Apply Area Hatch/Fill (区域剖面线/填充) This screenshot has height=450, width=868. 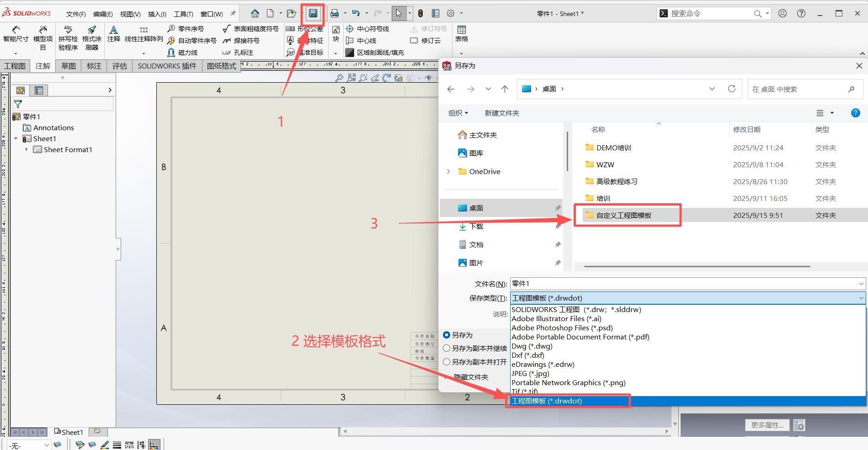tap(375, 53)
